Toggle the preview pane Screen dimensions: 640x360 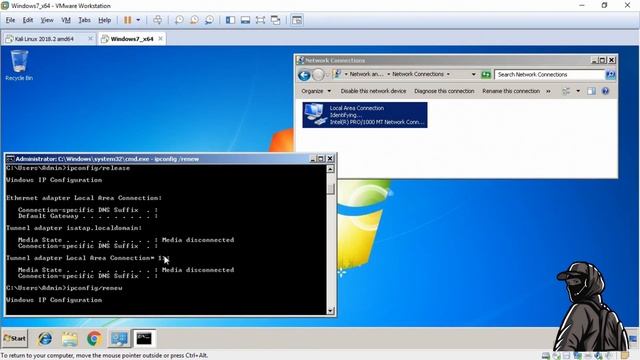(x=591, y=91)
